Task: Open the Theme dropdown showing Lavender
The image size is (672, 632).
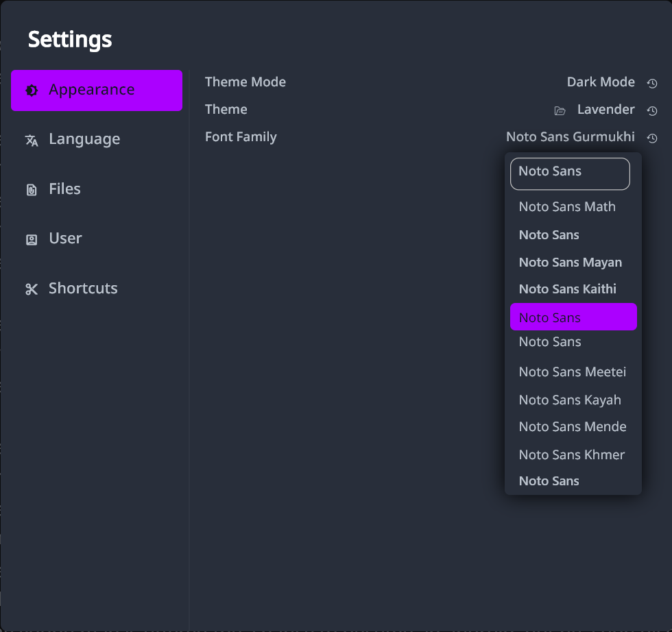Action: (605, 109)
